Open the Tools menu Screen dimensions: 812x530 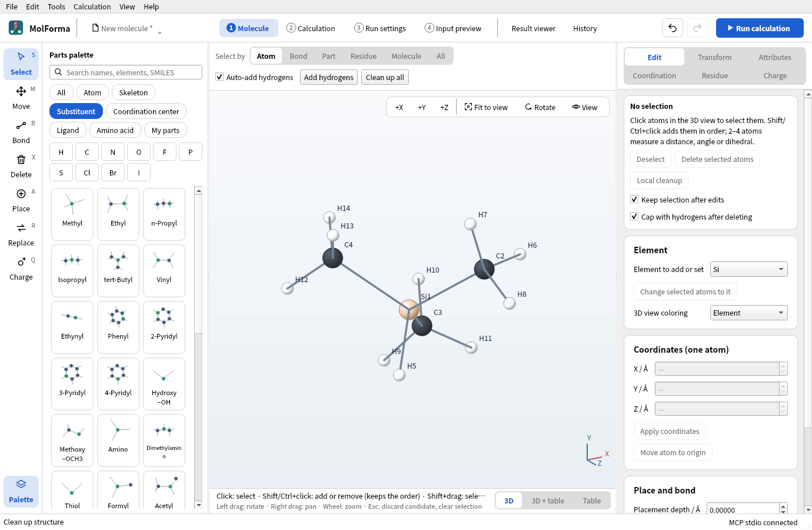pos(56,6)
